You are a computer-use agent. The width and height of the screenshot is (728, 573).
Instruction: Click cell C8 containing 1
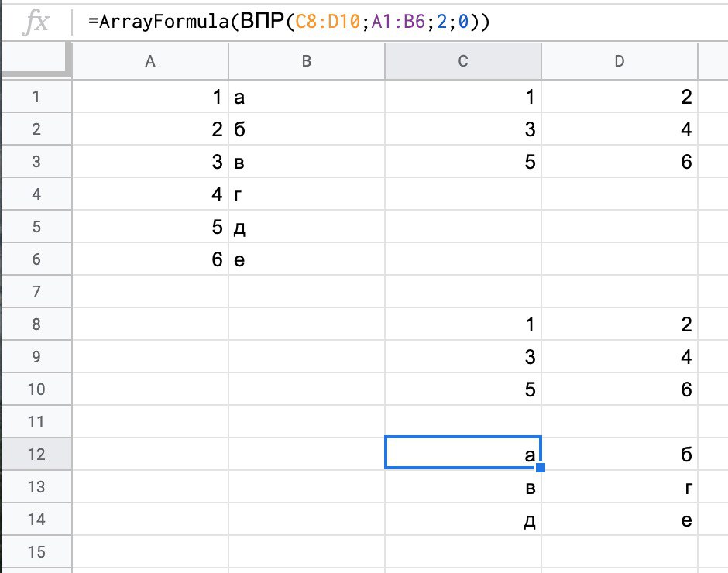[463, 324]
